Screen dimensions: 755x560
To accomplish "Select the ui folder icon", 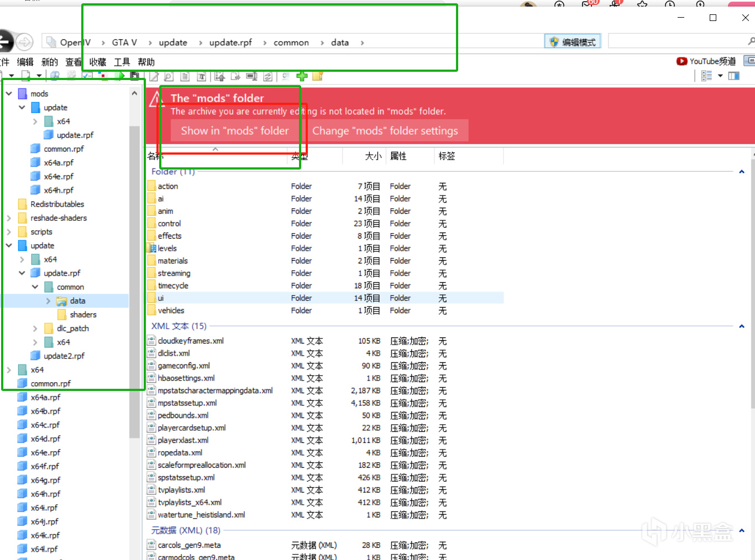I will pos(152,298).
